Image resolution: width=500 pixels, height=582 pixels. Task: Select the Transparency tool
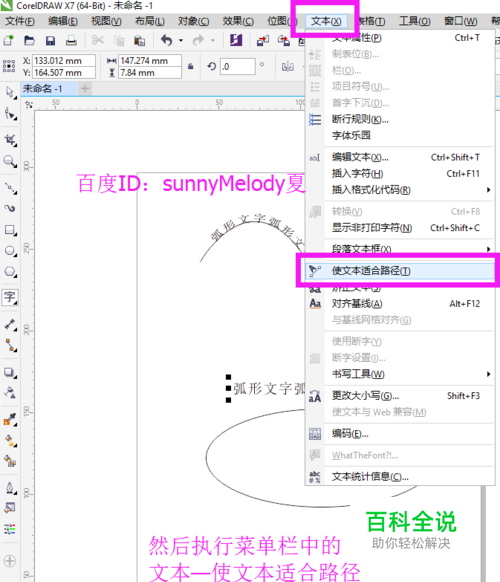[x=10, y=392]
